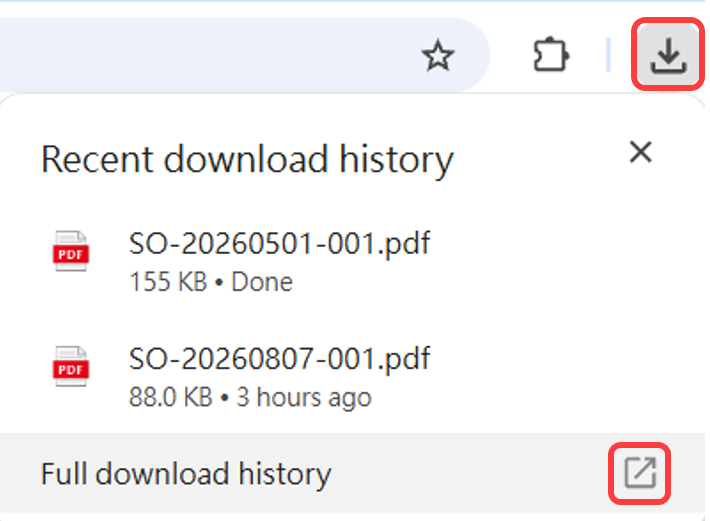Open the SO-20260807-001.pdf file name
Image resolution: width=710 pixels, height=521 pixels.
point(279,358)
